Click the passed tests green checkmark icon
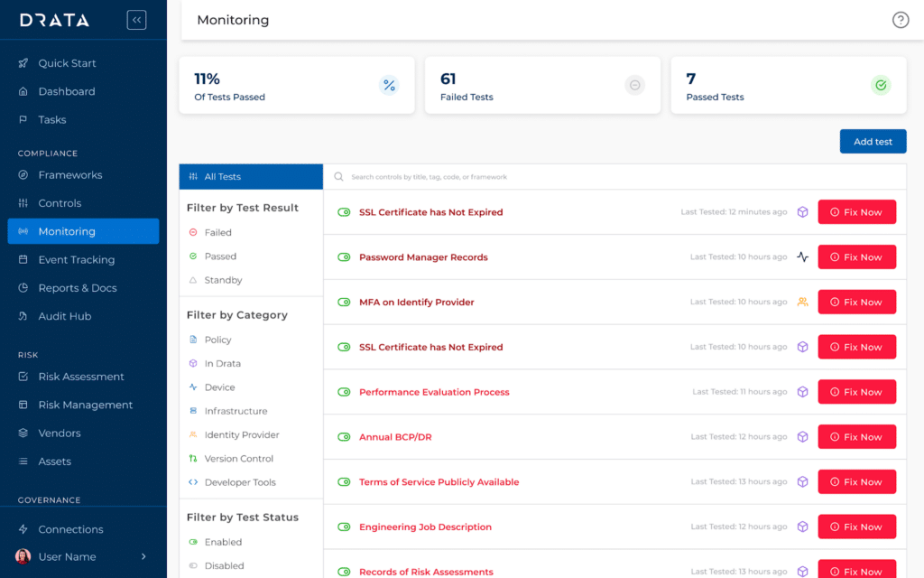 (881, 86)
